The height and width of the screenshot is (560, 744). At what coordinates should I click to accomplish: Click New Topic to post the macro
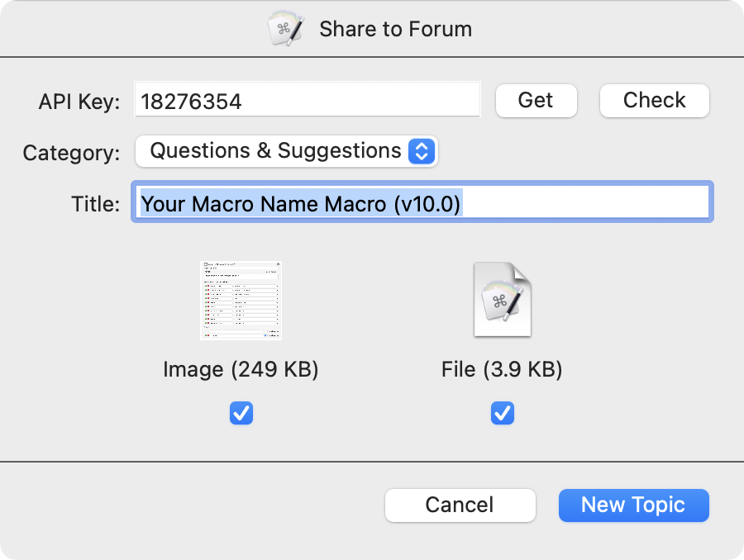(x=633, y=505)
